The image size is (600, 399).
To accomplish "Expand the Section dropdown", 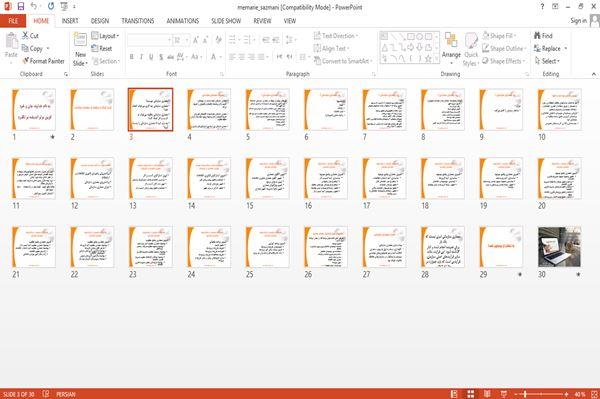I will [106, 61].
